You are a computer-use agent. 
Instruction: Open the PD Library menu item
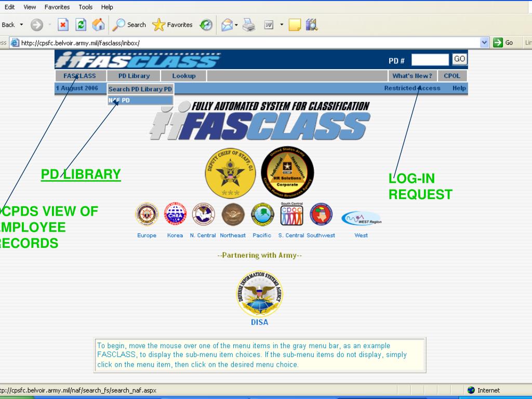click(x=134, y=76)
